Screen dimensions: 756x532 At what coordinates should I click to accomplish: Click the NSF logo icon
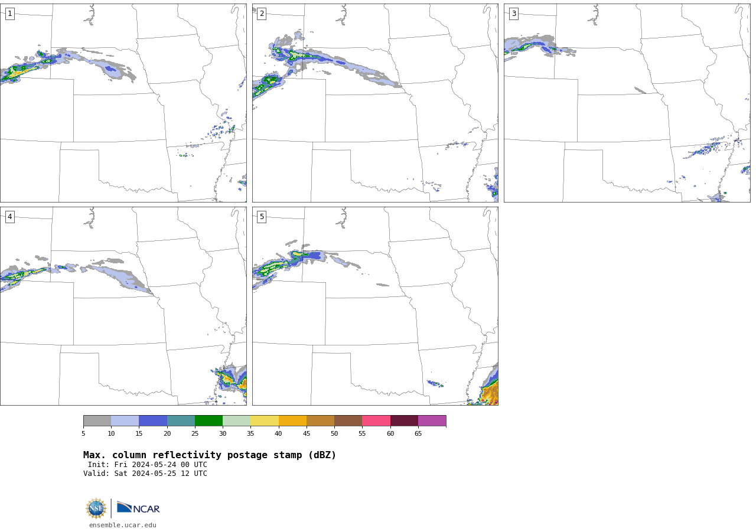96,508
